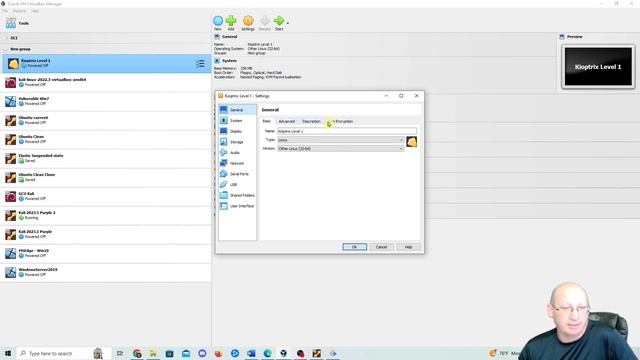Click Preview panel header icon

tap(562, 37)
